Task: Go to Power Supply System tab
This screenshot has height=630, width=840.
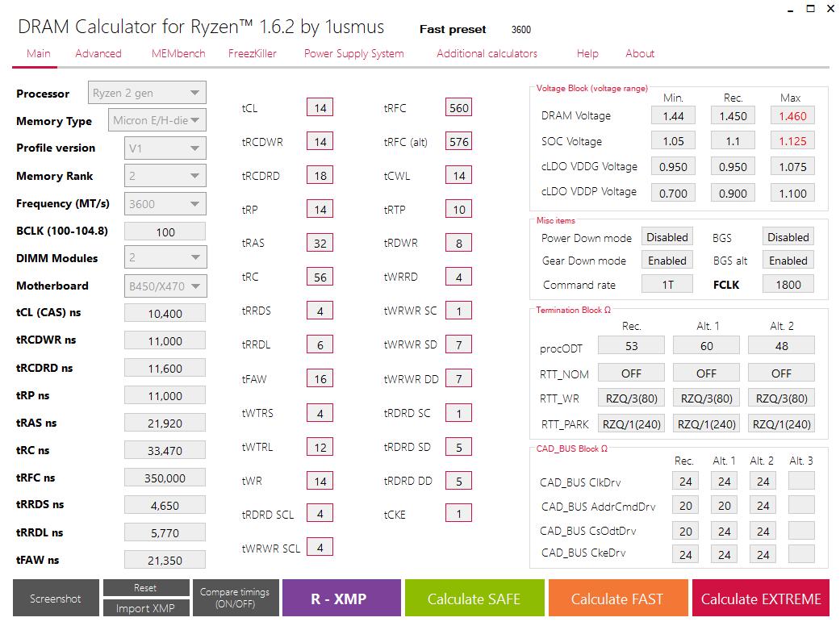Action: (354, 53)
